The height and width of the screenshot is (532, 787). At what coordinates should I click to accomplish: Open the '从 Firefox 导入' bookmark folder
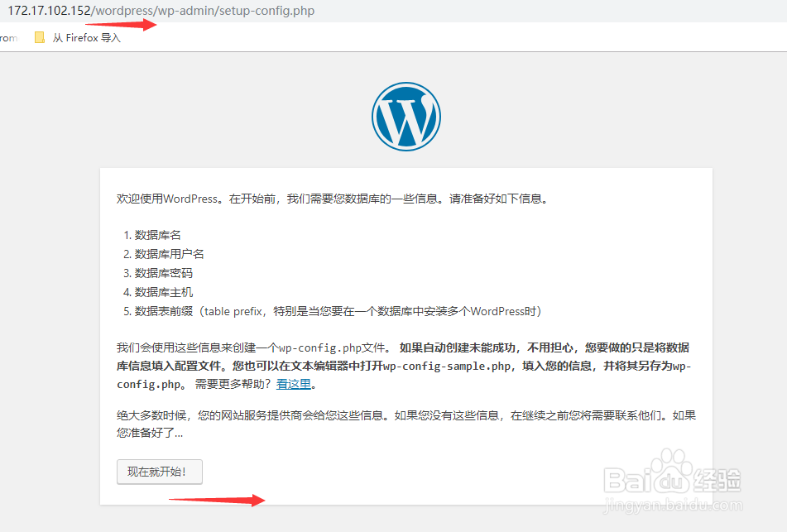(x=78, y=37)
